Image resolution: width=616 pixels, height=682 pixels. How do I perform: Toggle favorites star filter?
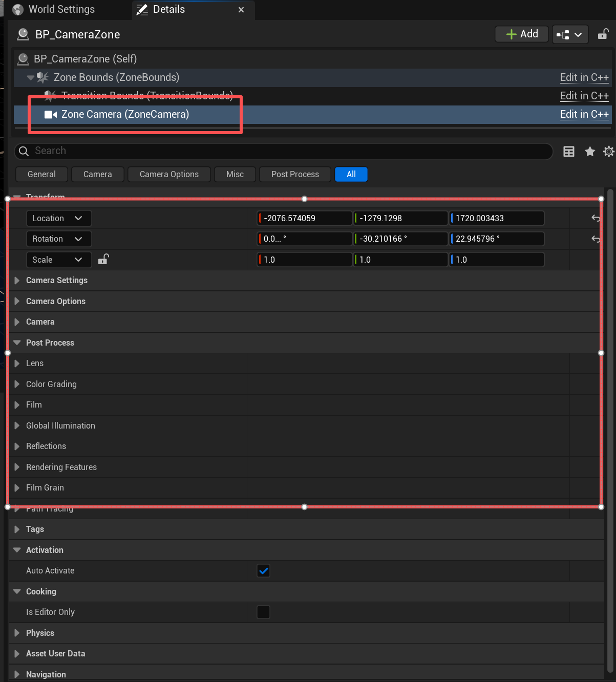click(590, 152)
